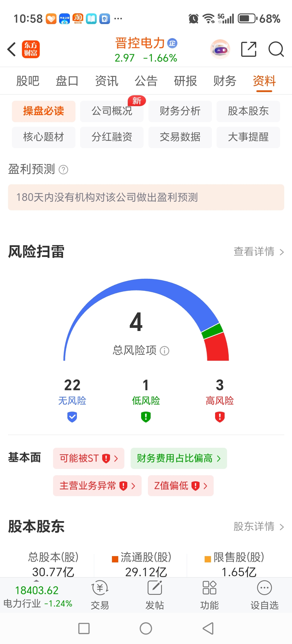Viewport: 292px width, 644px height.
Task: Open the 功能 grid icon
Action: pyautogui.click(x=209, y=595)
